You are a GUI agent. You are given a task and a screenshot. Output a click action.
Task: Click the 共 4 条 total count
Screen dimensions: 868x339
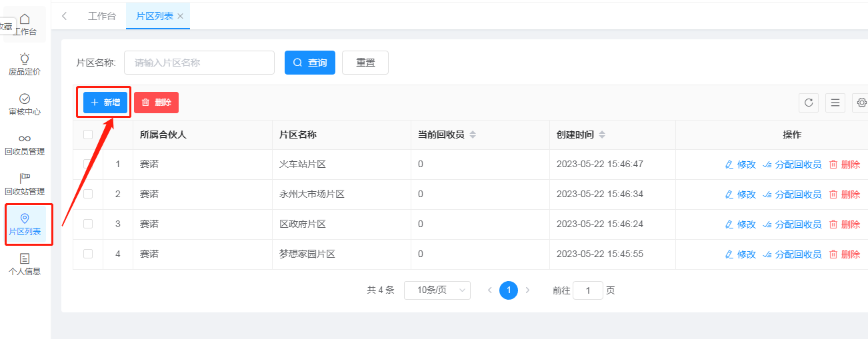tap(381, 290)
